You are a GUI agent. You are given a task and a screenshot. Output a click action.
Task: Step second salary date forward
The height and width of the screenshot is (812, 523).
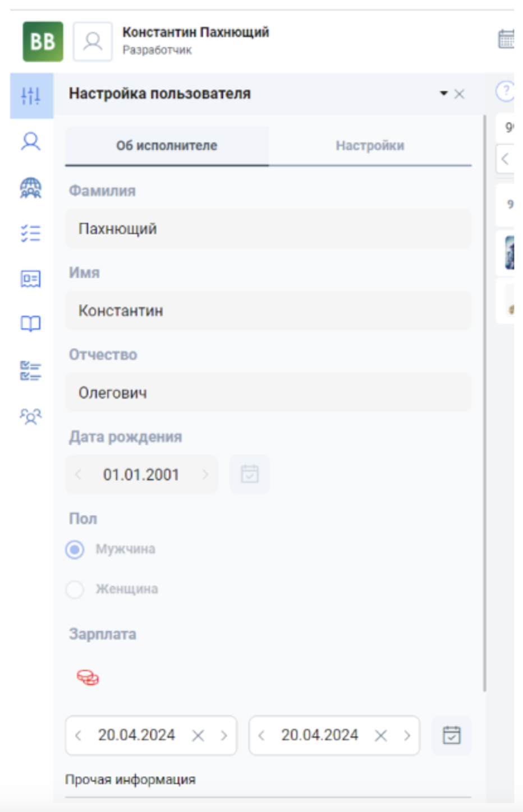[407, 735]
